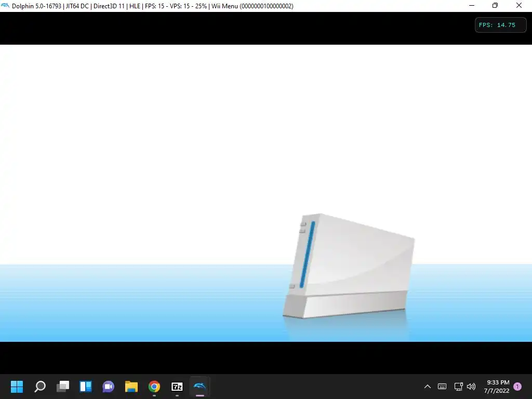Open Task View on taskbar
The image size is (532, 399).
pyautogui.click(x=63, y=387)
